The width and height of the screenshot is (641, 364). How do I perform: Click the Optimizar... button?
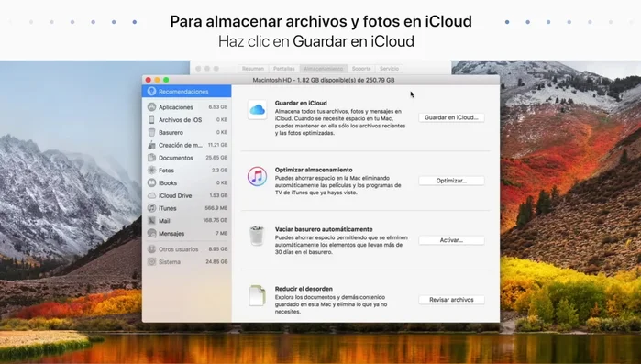click(x=451, y=181)
